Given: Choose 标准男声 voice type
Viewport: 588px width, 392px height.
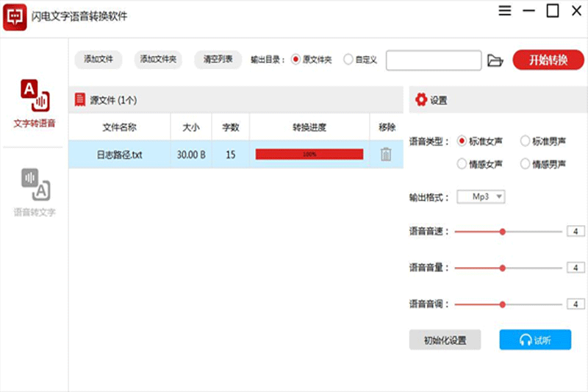Looking at the screenshot, I should pos(525,140).
